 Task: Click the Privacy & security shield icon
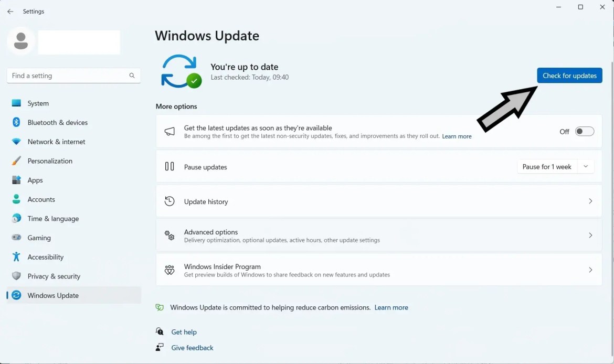click(16, 275)
